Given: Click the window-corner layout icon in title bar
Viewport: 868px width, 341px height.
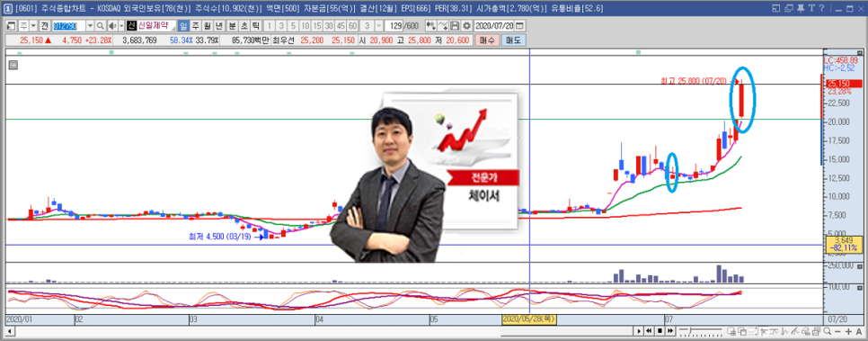Looking at the screenshot, I should pyautogui.click(x=776, y=8).
